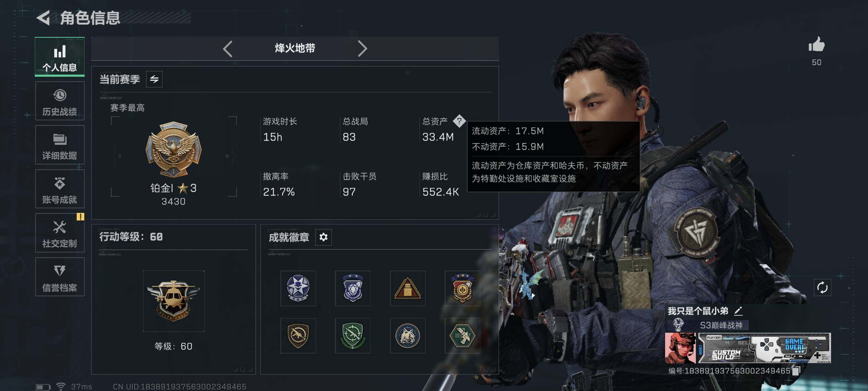Image resolution: width=868 pixels, height=391 pixels.
Task: Select the red pyramid achievement badge
Action: (408, 288)
